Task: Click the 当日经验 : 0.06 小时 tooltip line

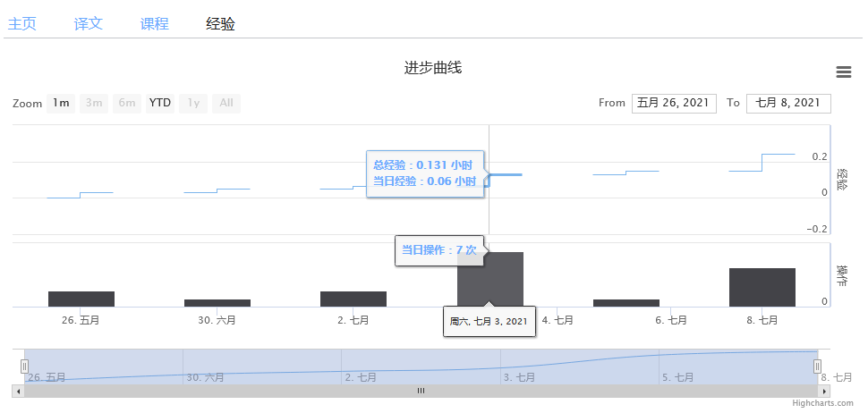Action: point(424,181)
